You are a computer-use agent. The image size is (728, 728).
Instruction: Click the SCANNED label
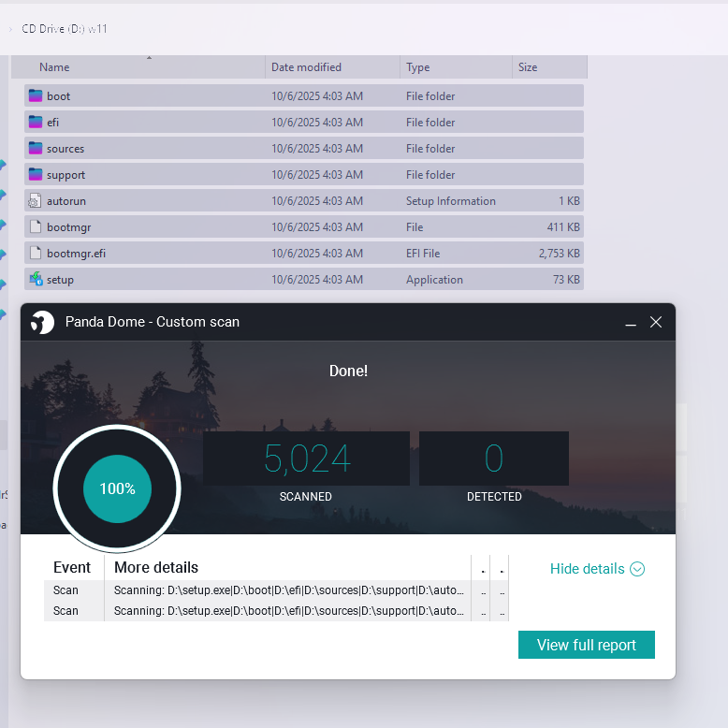305,496
